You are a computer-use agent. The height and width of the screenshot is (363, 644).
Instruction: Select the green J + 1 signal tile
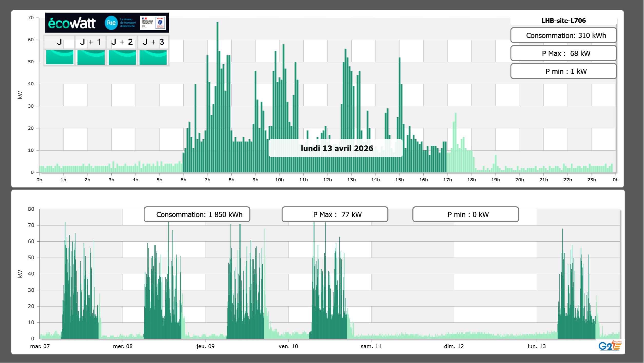coord(91,57)
